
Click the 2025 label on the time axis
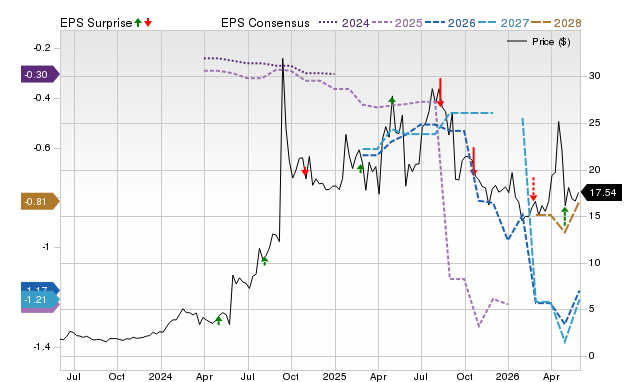pos(334,376)
